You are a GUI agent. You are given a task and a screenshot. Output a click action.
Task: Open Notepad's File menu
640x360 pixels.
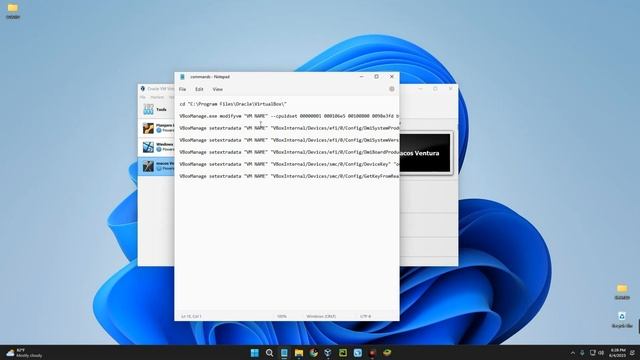(x=182, y=89)
